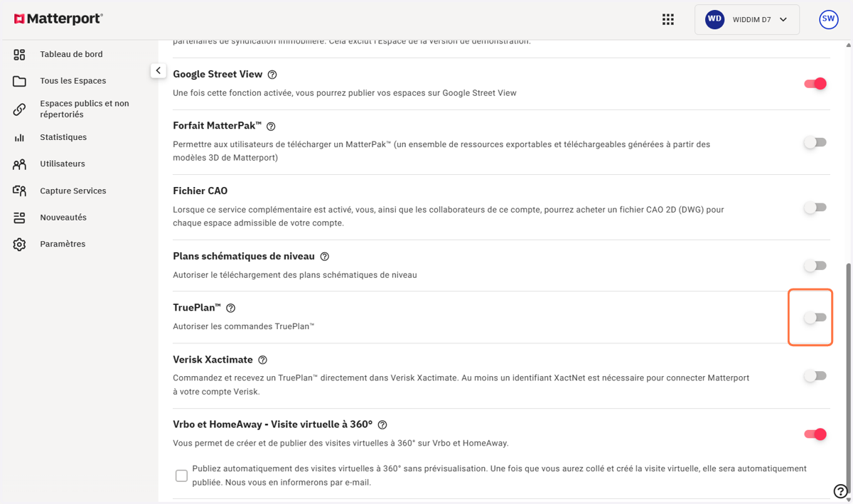Image resolution: width=853 pixels, height=504 pixels.
Task: Enable the Fichier CAO toggle
Action: (815, 208)
